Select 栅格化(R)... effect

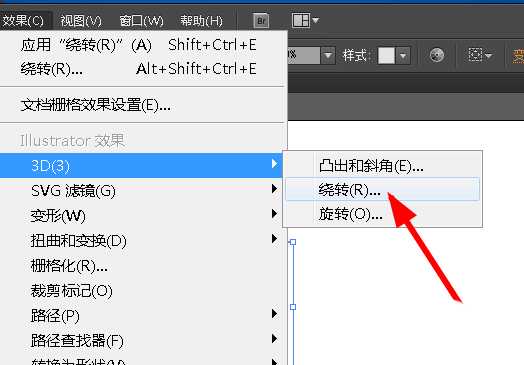click(x=143, y=266)
